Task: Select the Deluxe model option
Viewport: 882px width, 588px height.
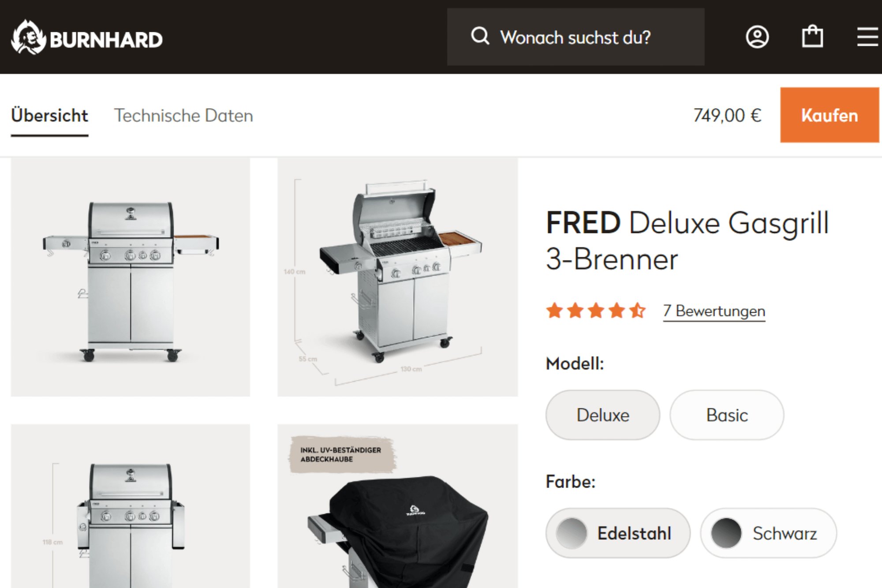Action: point(603,415)
